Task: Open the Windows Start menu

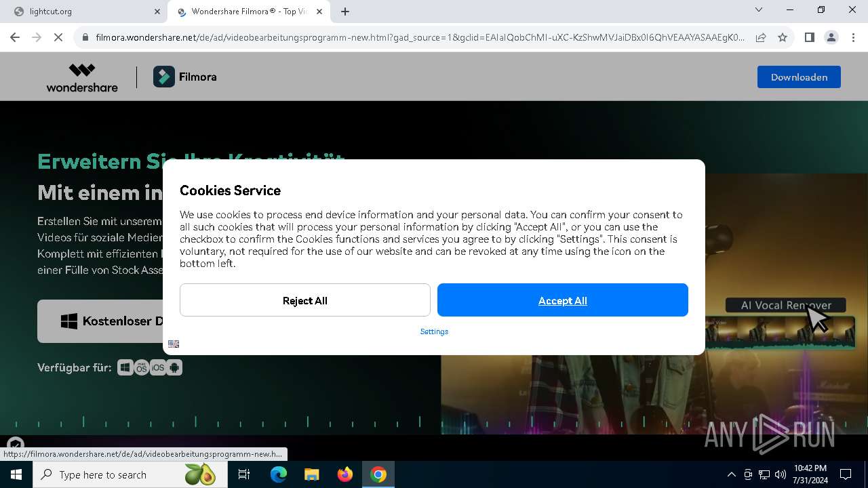Action: point(16,474)
